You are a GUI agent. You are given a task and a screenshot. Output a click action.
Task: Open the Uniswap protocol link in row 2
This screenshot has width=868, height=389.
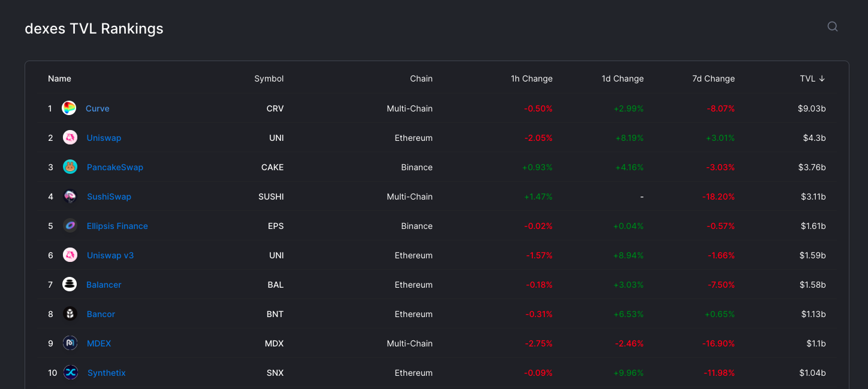(104, 138)
